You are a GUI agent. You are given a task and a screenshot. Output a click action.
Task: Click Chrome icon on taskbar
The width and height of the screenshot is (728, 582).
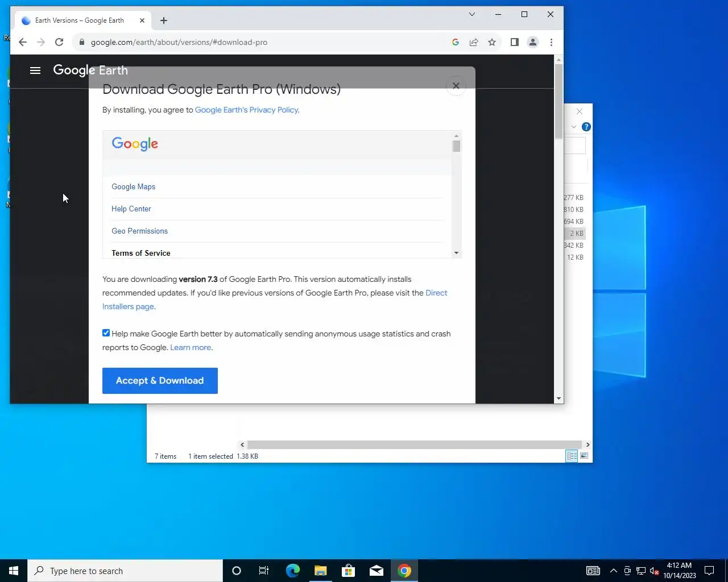[404, 571]
